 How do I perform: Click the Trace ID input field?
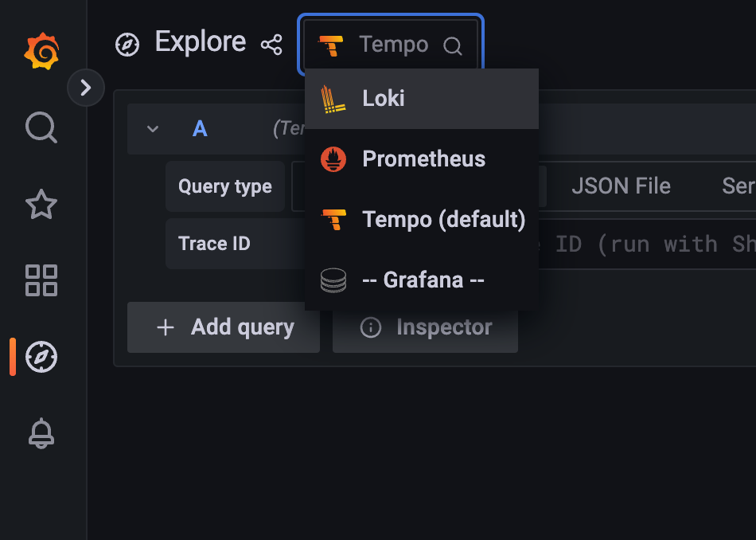point(646,245)
